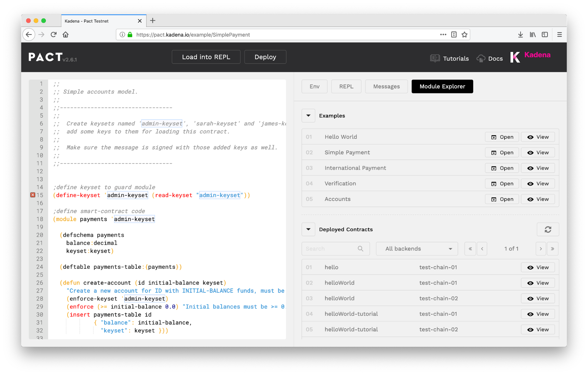Bookmark this page with star icon

coord(464,34)
